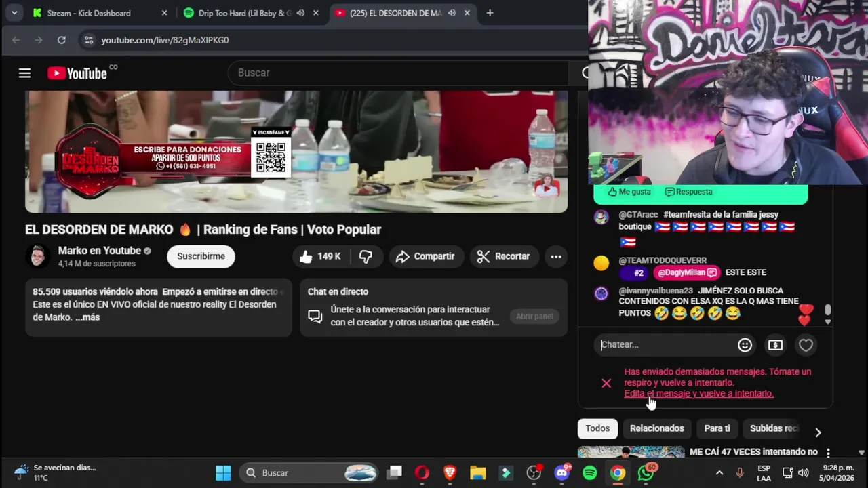The height and width of the screenshot is (488, 868).
Task: Reload the page with the browser refresh icon
Action: (x=61, y=40)
